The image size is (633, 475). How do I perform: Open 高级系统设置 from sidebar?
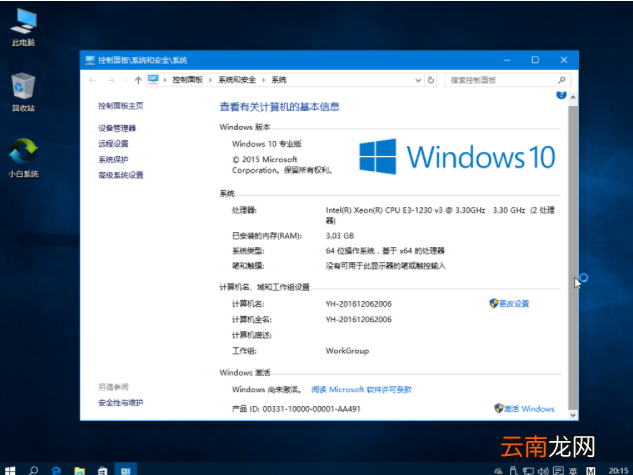[x=120, y=175]
